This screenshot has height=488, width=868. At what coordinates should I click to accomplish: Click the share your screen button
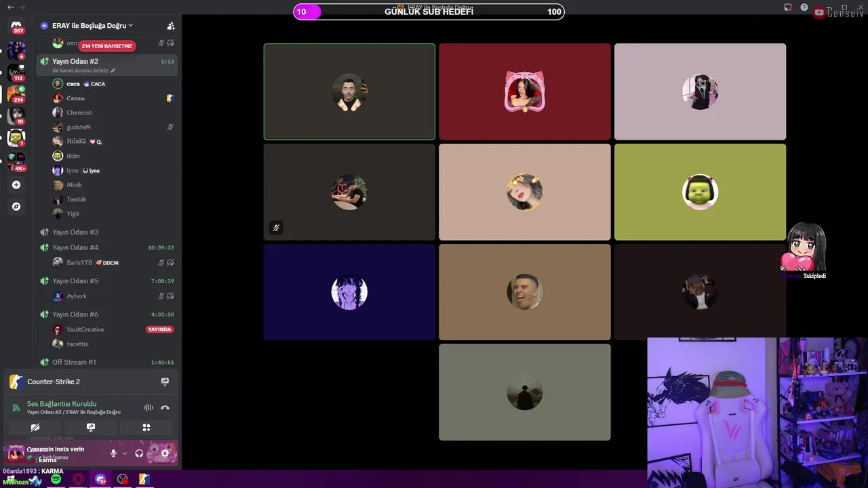pyautogui.click(x=91, y=427)
